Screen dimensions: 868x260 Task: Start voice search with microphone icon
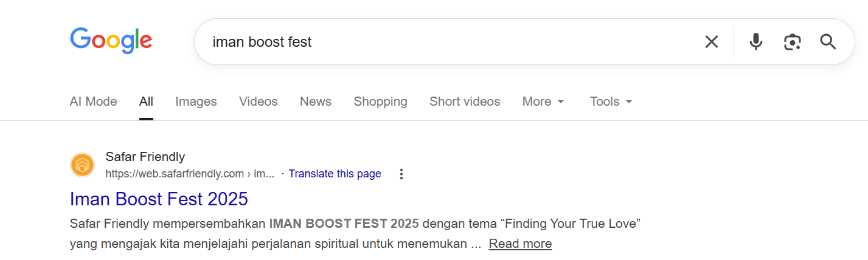755,42
